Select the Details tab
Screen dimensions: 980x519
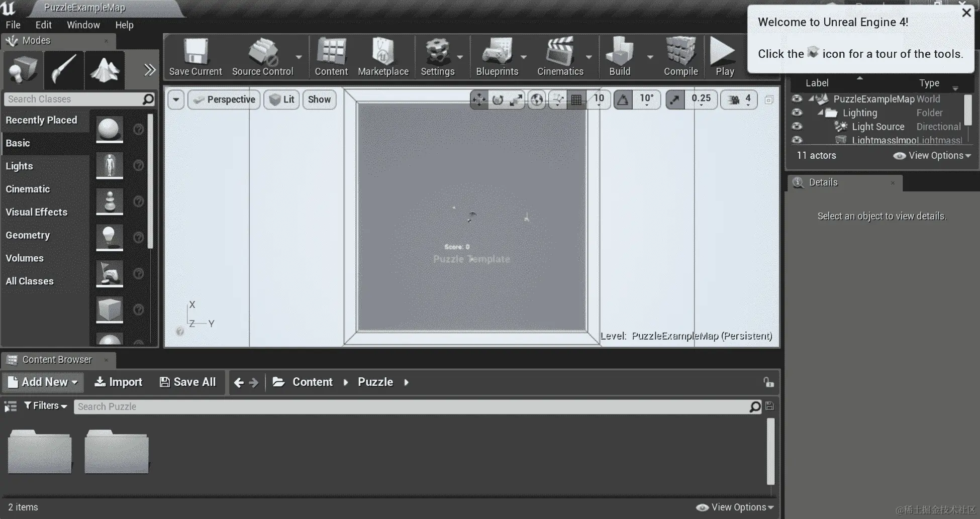(845, 183)
